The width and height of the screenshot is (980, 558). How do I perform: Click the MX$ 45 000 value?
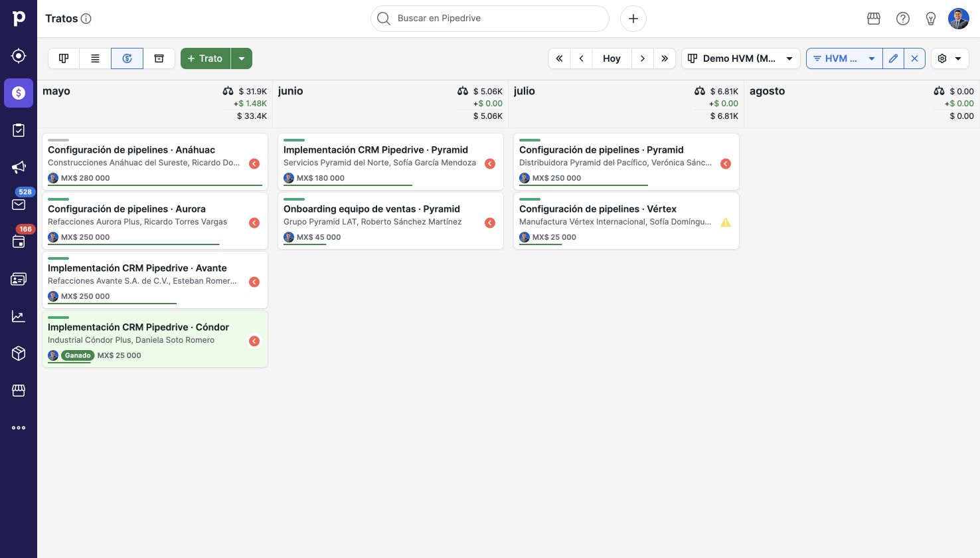pos(319,237)
